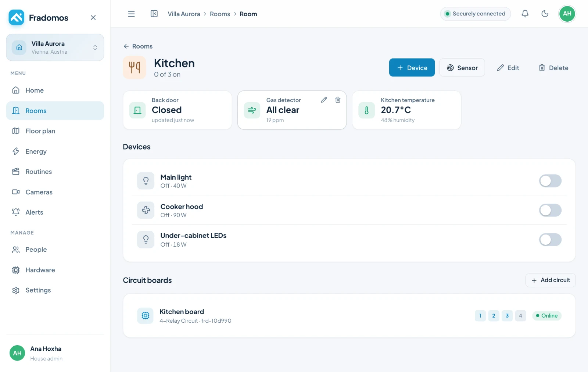Viewport: 588px width, 372px height.
Task: Open People under Manage
Action: [x=55, y=250]
